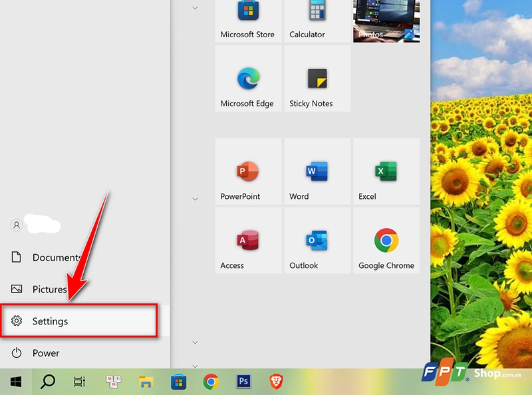Open the Google Chrome tile
Image resolution: width=532 pixels, height=395 pixels.
(x=386, y=241)
